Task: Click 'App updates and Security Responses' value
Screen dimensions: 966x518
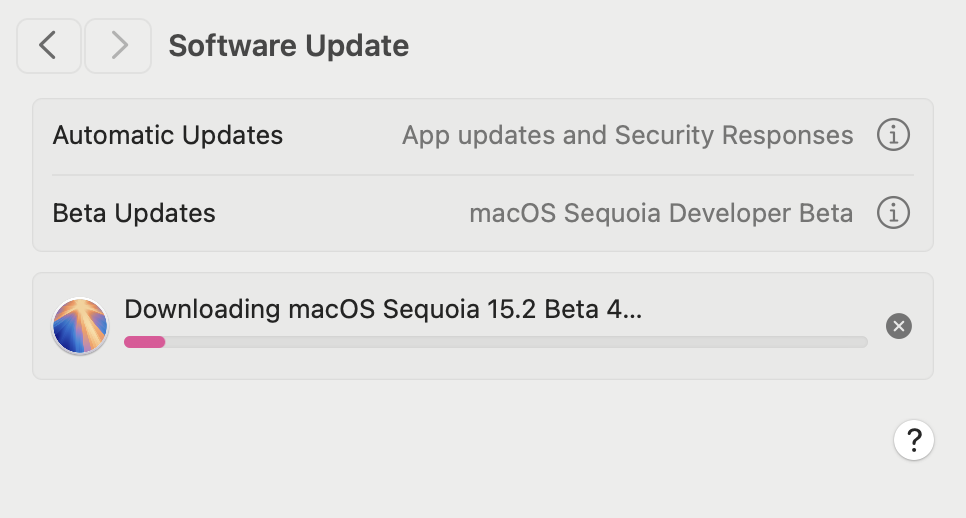Action: pos(628,136)
